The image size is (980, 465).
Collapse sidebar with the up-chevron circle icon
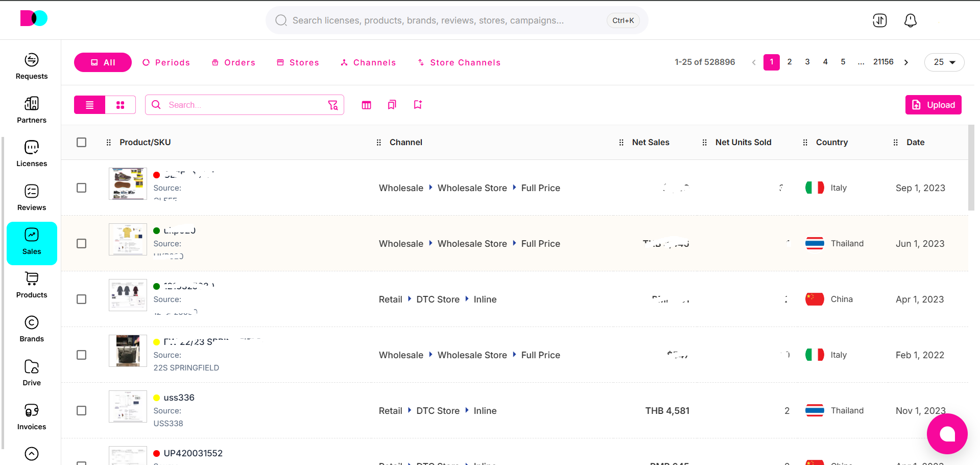pos(32,454)
